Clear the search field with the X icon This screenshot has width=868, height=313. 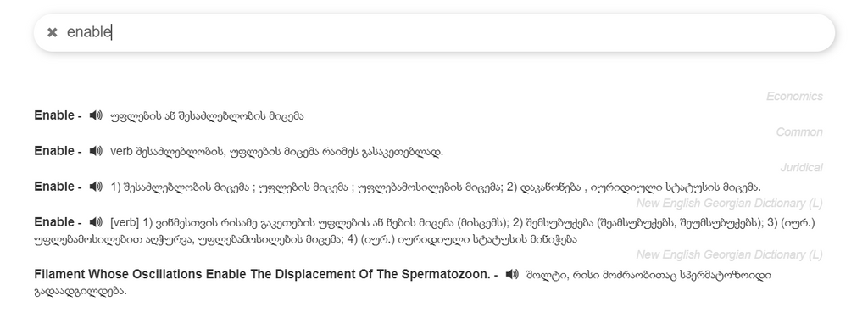(x=53, y=33)
